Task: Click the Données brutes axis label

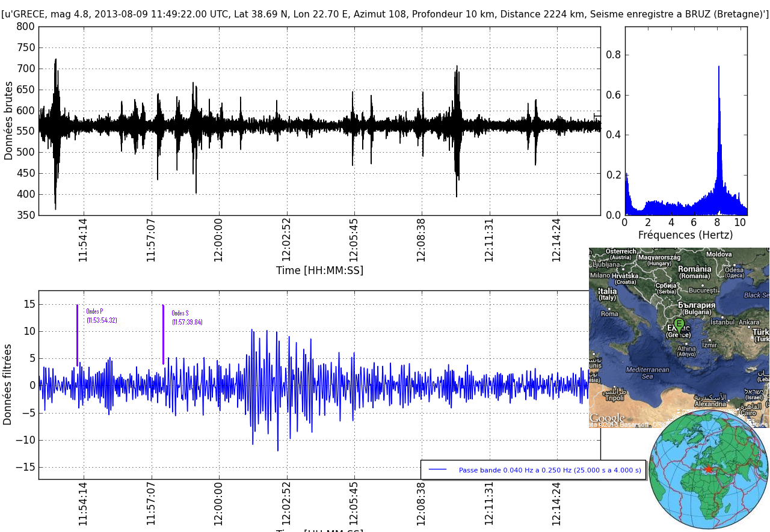Action: tap(8, 121)
